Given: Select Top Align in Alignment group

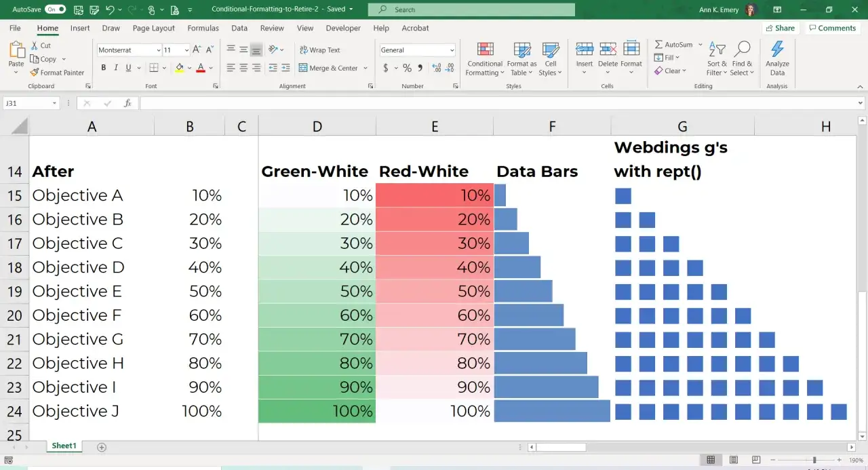Looking at the screenshot, I should point(231,50).
